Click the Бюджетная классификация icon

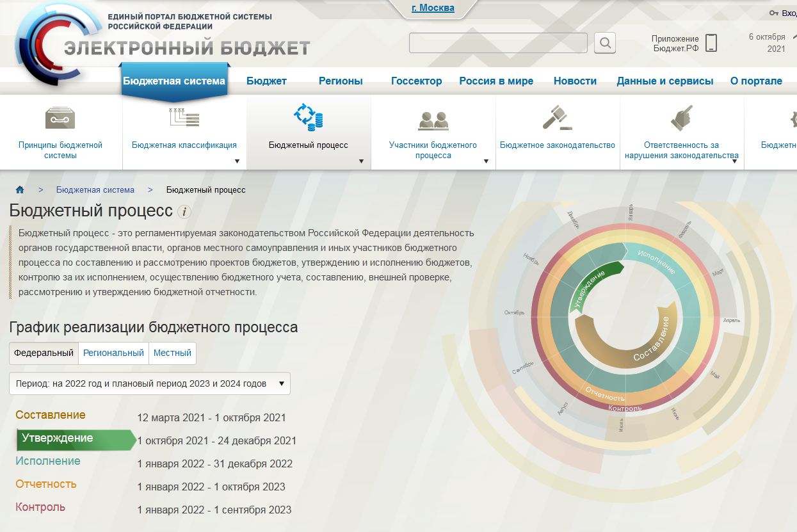click(184, 118)
